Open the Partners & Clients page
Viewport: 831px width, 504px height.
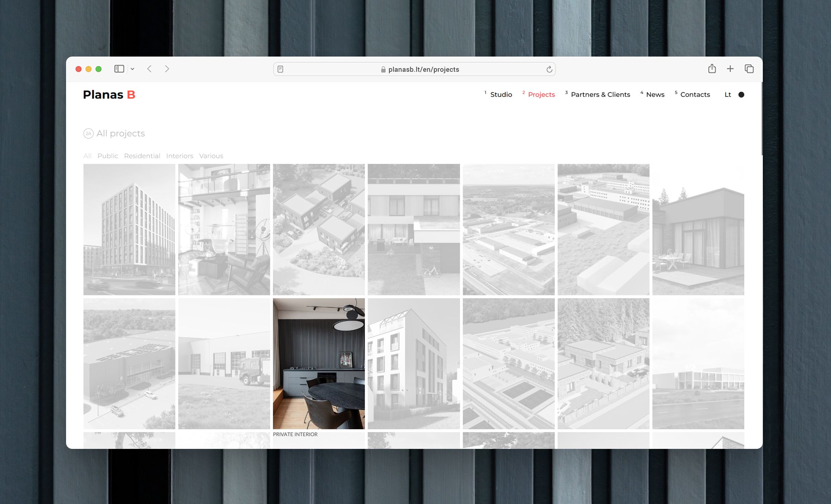(601, 95)
